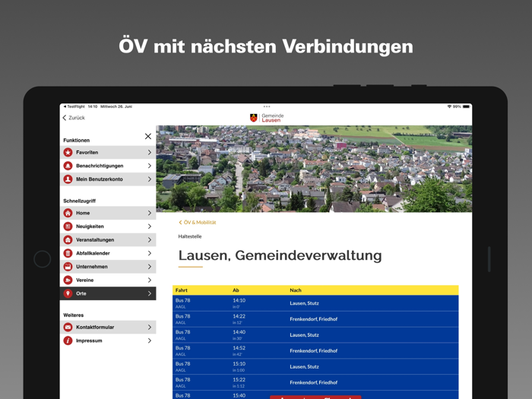Expand Favoriten via its chevron
The image size is (532, 399).
pyautogui.click(x=149, y=152)
